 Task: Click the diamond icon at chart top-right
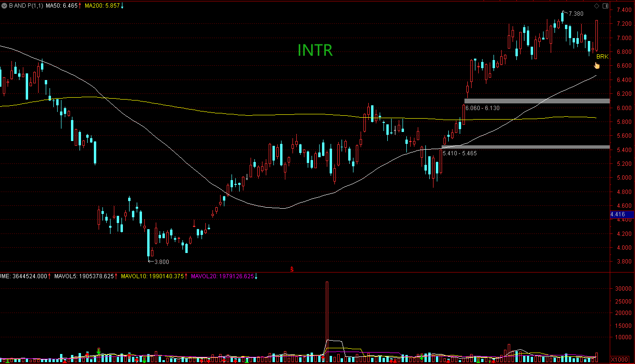coord(596,6)
